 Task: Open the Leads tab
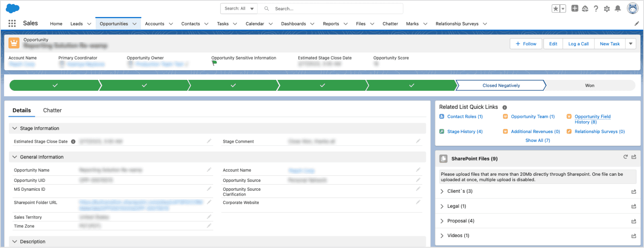click(x=76, y=24)
